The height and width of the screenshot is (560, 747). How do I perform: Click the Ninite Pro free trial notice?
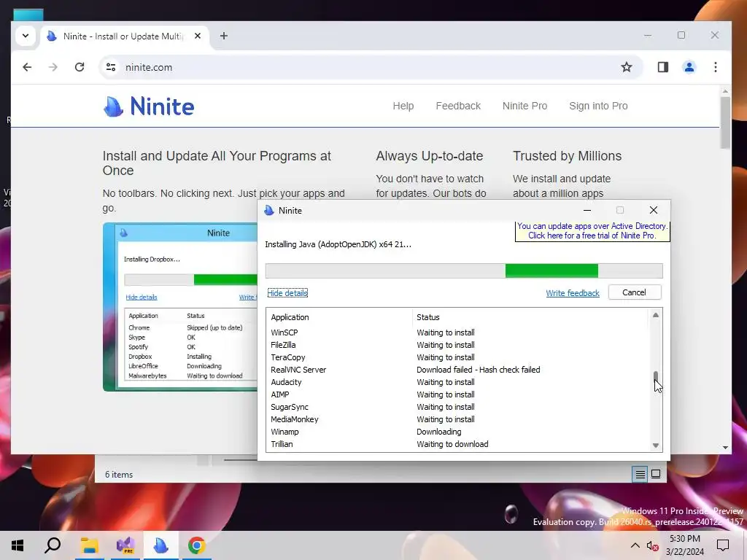point(592,231)
